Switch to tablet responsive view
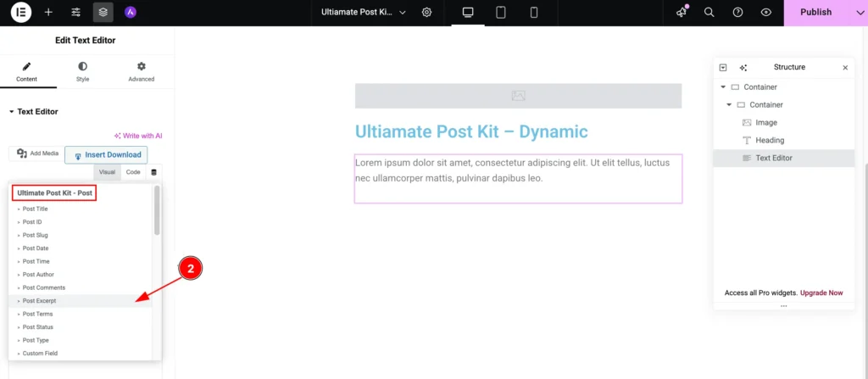This screenshot has height=379, width=868. [501, 13]
